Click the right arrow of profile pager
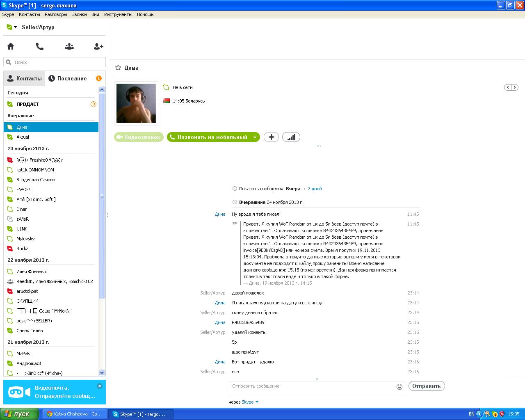Viewport: 525px width, 420px height. [515, 87]
